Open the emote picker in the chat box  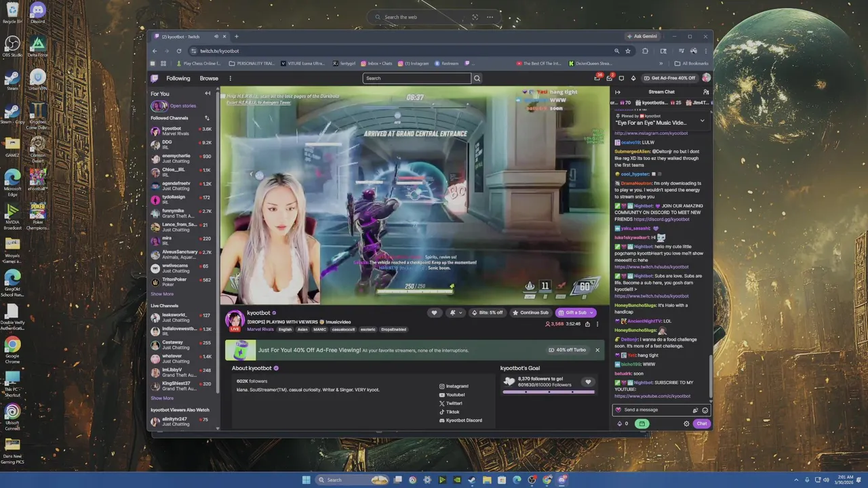click(x=705, y=410)
